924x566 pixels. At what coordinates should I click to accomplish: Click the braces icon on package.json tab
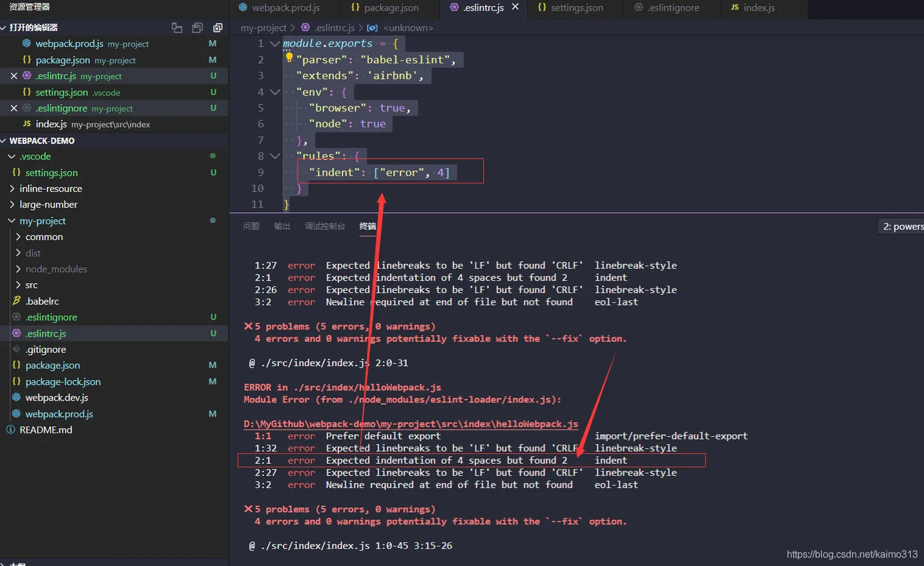[355, 8]
